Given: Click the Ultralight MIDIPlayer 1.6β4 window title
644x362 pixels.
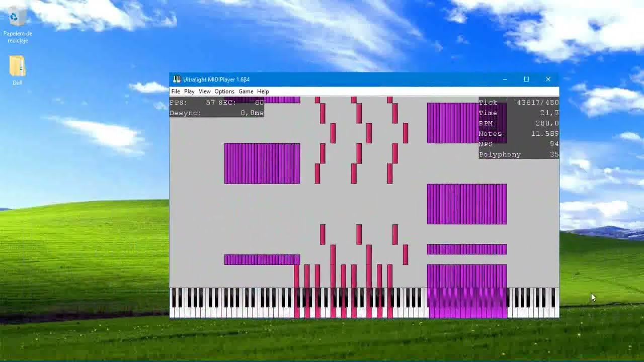Looking at the screenshot, I should 216,79.
